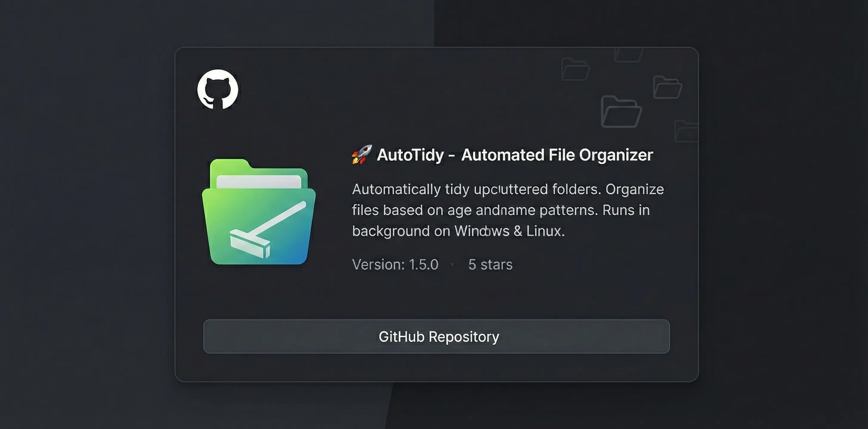
Task: Click the GitHub octocat logo icon
Action: (218, 90)
